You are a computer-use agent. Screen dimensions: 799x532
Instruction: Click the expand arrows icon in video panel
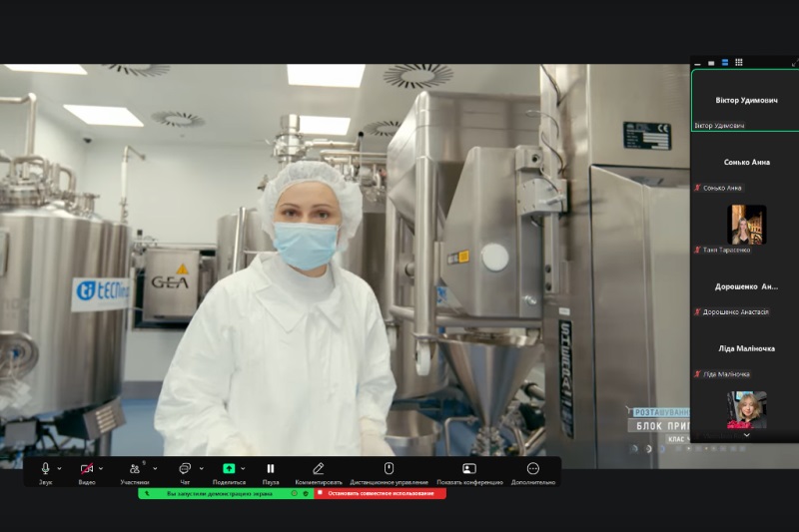(x=795, y=63)
